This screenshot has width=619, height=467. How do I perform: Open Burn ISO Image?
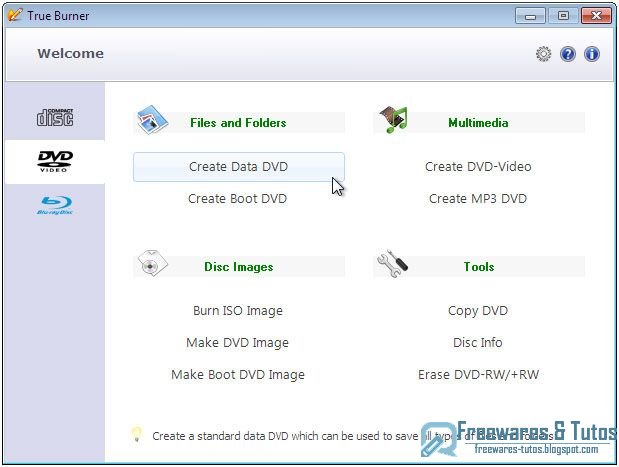click(238, 311)
